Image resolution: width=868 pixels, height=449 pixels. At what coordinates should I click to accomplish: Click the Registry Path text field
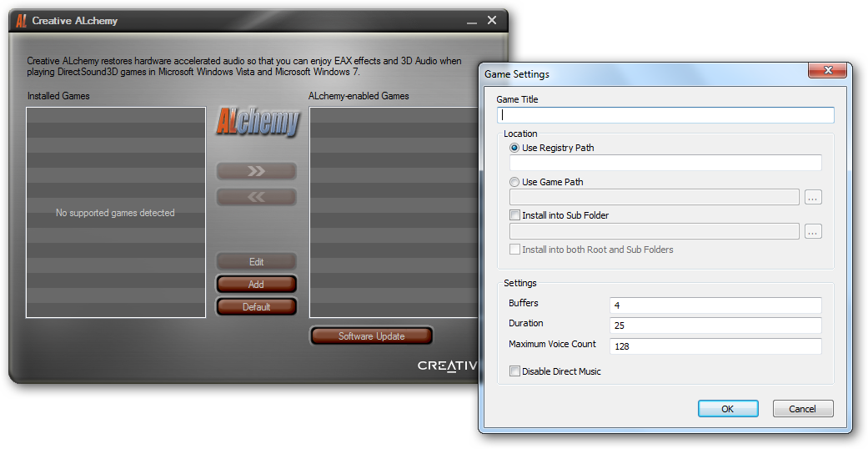tap(665, 163)
